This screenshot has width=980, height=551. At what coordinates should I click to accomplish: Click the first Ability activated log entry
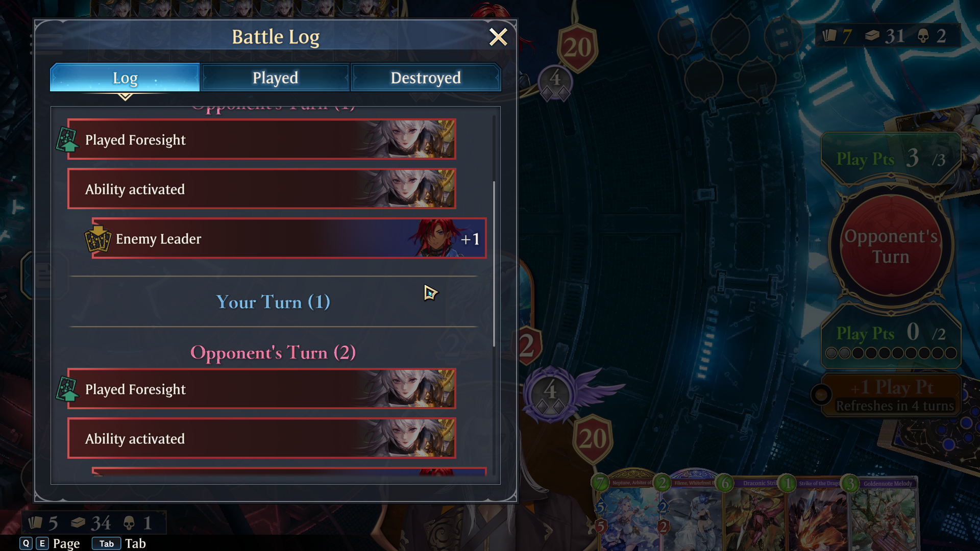click(x=261, y=189)
